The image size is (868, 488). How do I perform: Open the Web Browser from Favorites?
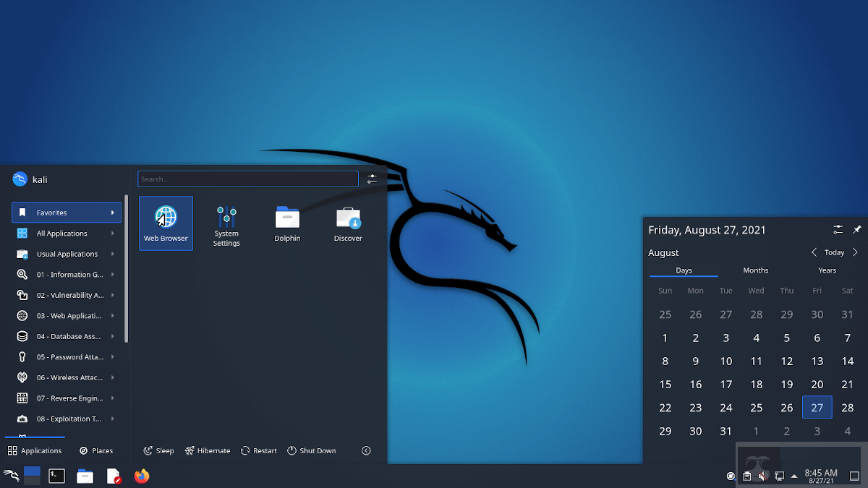click(x=166, y=223)
